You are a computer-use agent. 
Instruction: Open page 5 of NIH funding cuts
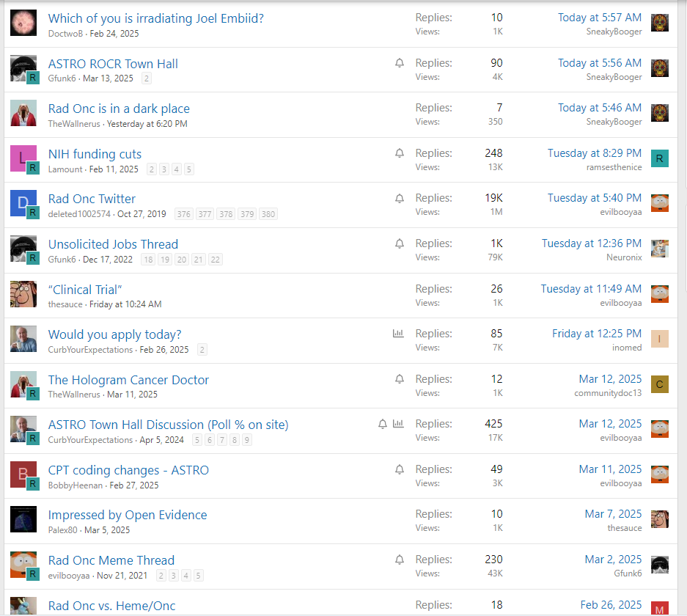[189, 169]
